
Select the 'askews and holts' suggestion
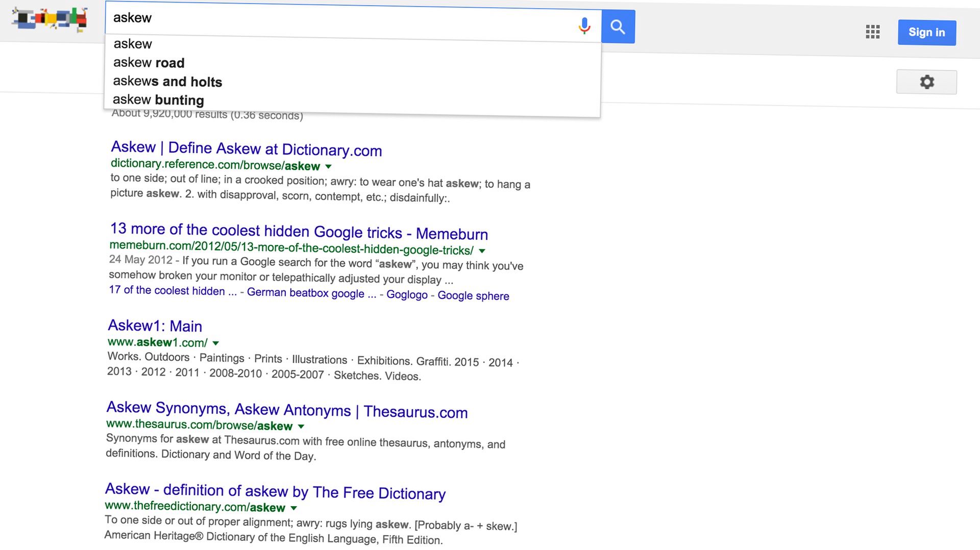point(167,82)
